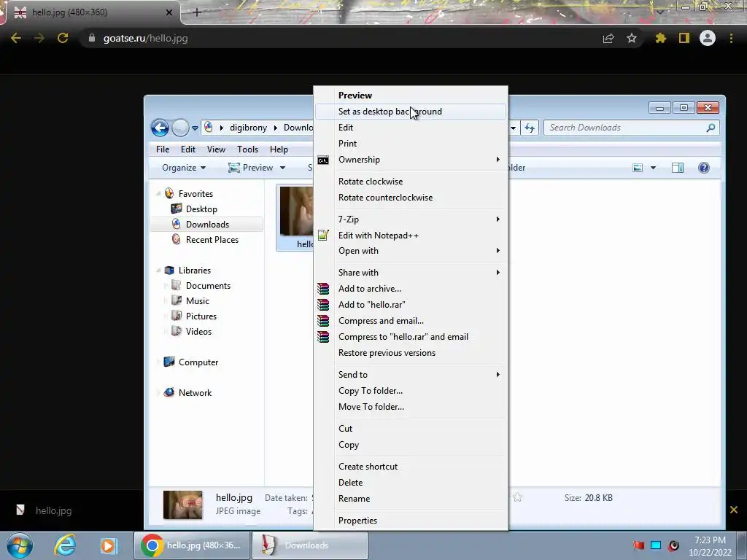Choose Compress to "hello.rar" and email

(x=410, y=337)
